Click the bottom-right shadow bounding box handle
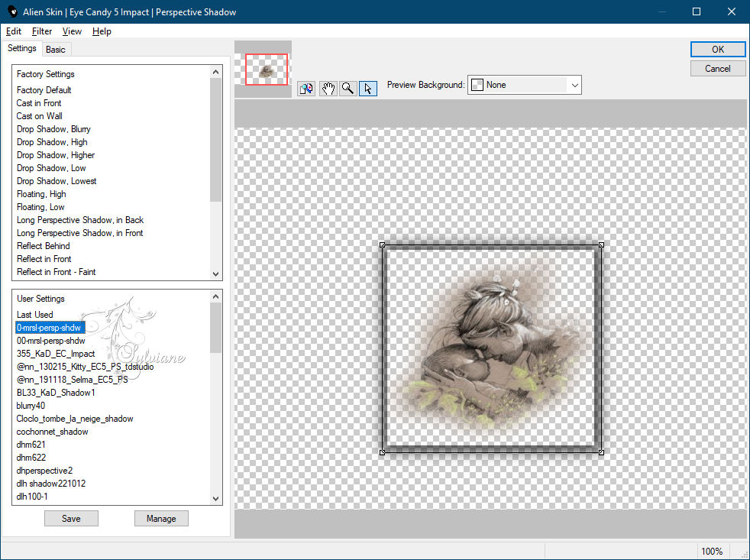Viewport: 750px width, 560px height. click(601, 452)
